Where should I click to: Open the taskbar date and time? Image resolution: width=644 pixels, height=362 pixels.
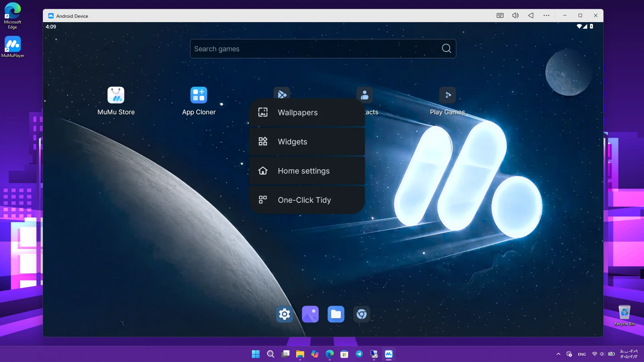629,354
